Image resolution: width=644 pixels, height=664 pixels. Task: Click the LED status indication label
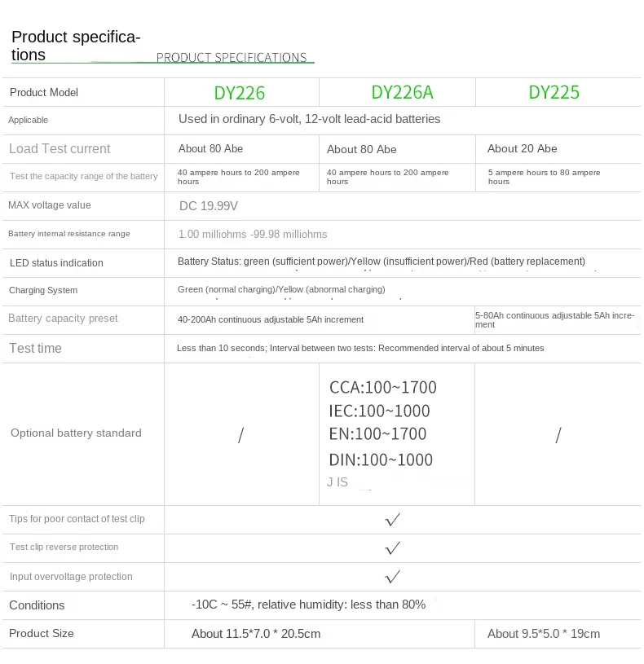56,263
